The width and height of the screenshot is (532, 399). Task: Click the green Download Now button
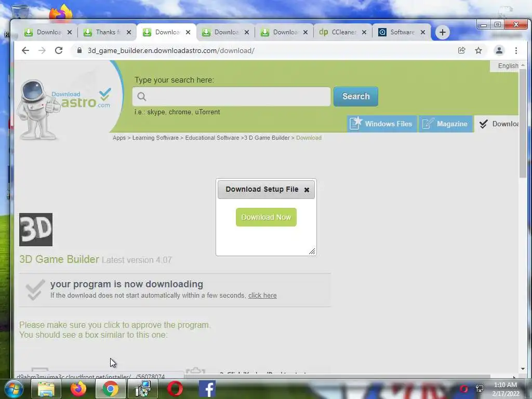click(266, 217)
